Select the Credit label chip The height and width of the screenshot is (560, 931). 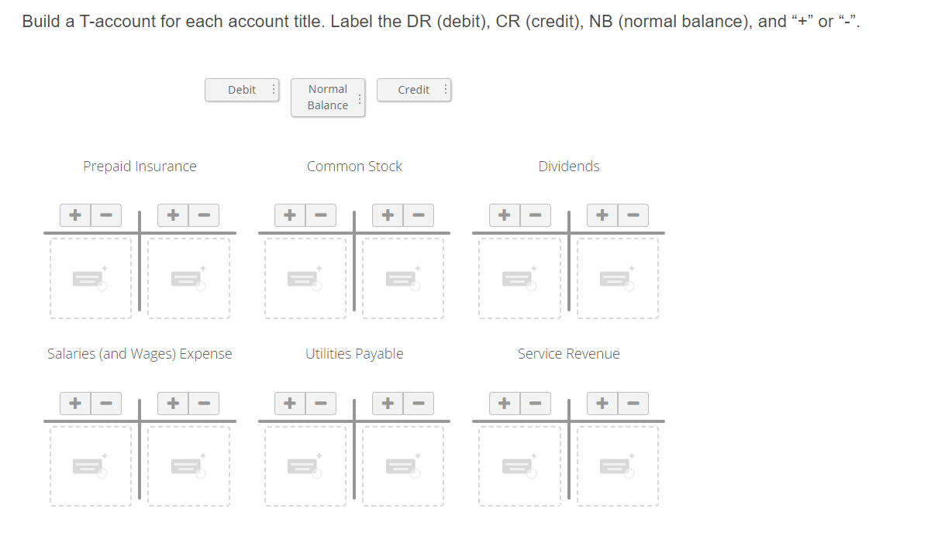click(x=413, y=90)
